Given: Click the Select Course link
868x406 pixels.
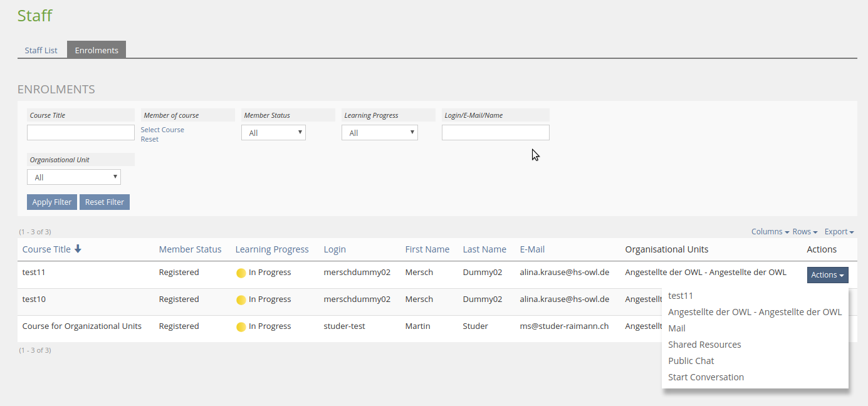Looking at the screenshot, I should 162,130.
